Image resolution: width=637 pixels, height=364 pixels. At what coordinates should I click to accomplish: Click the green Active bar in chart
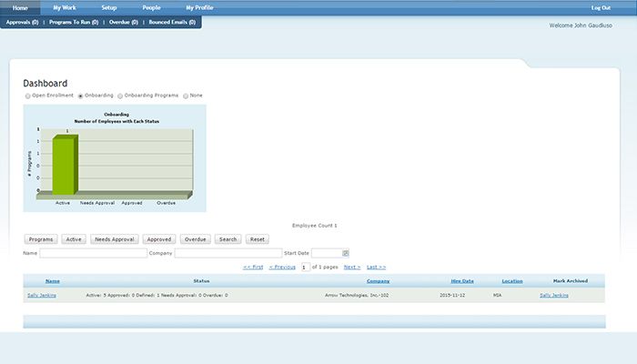65,165
